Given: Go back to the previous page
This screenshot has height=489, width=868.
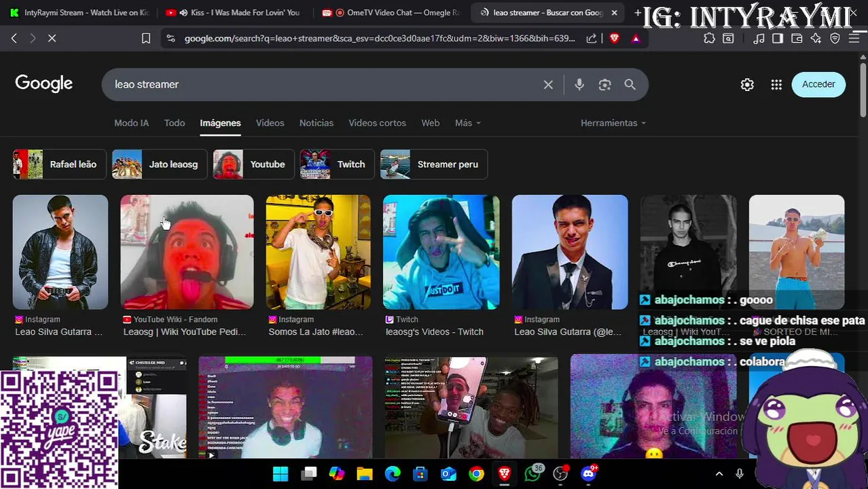Looking at the screenshot, I should [14, 39].
